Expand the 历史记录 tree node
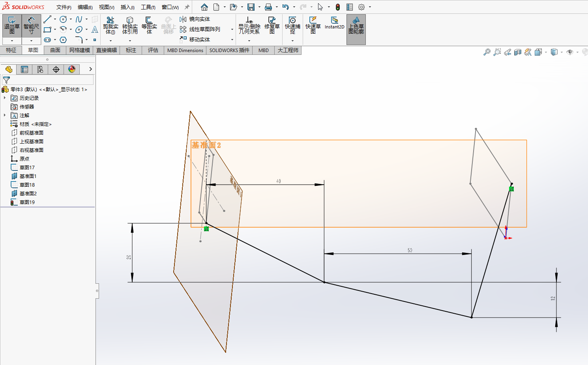Viewport: 588px width, 365px height. (5, 98)
